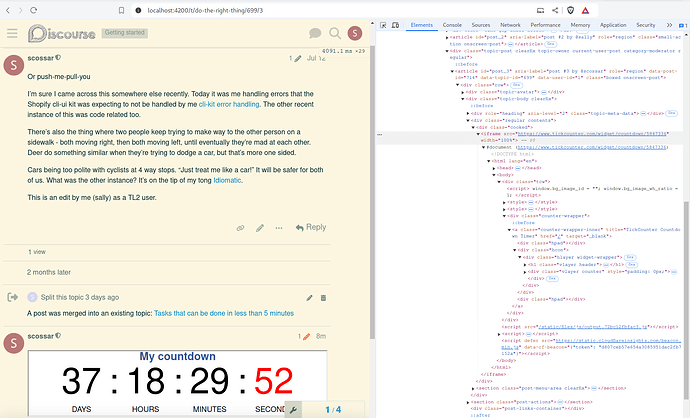This screenshot has width=690, height=418.
Task: Open Discourse search magnifier
Action: [335, 33]
